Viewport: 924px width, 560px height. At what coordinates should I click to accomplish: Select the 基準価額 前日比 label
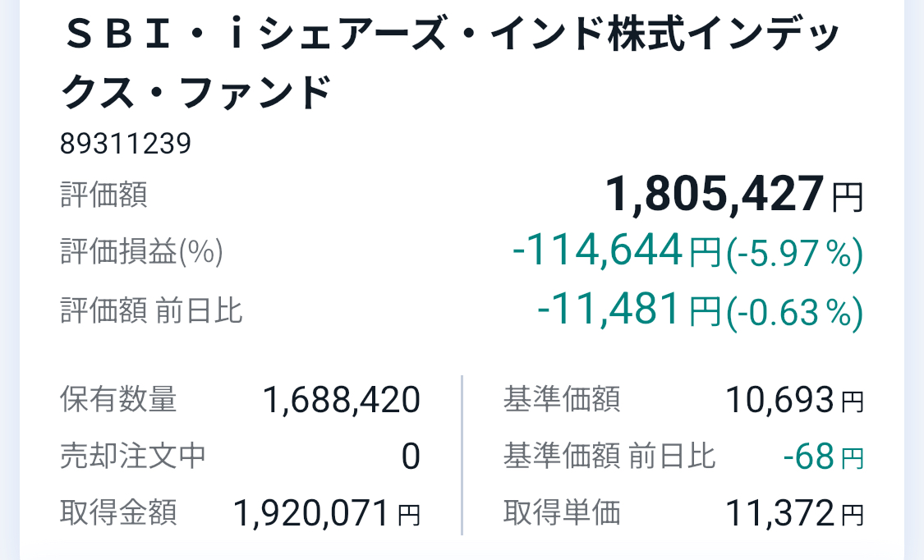[609, 456]
